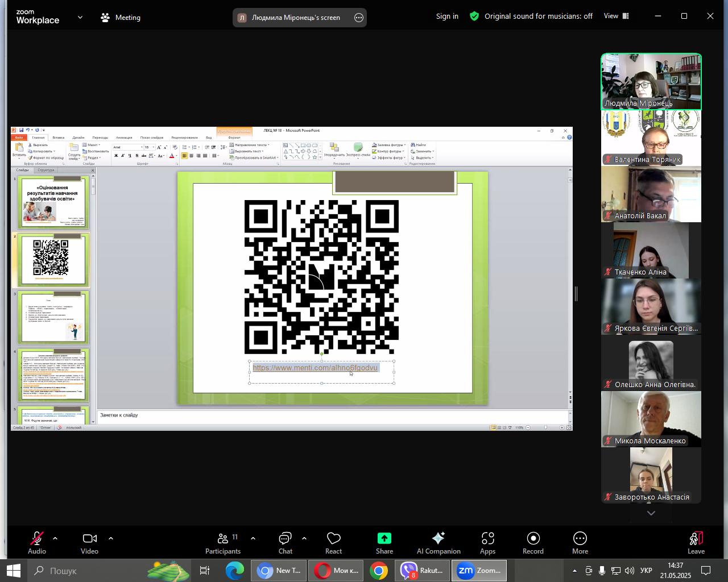728x582 pixels.
Task: Click the green encryption shield icon
Action: (474, 16)
